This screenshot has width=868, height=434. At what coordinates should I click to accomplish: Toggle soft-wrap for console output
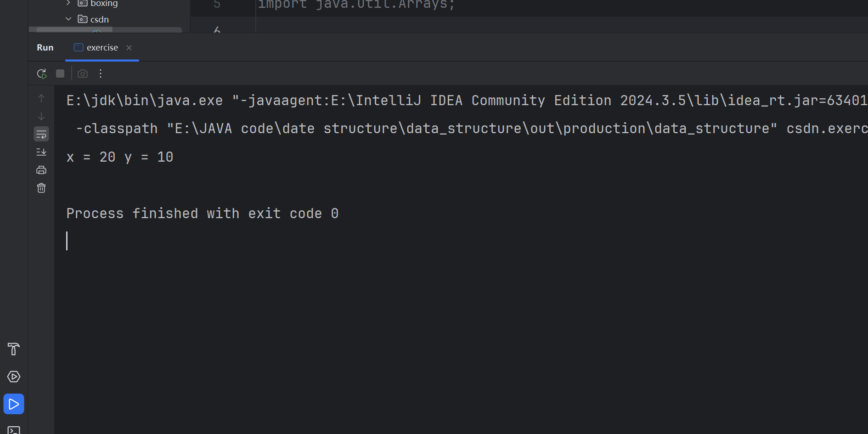[41, 134]
